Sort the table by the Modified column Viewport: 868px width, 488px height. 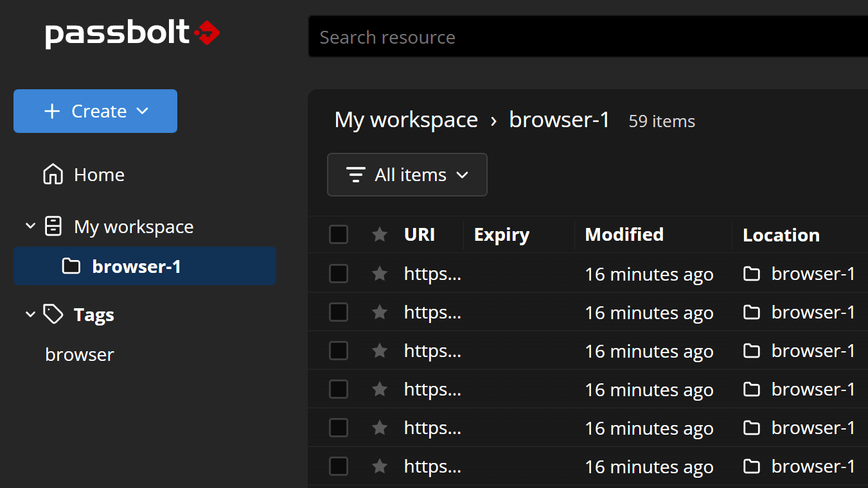point(623,234)
